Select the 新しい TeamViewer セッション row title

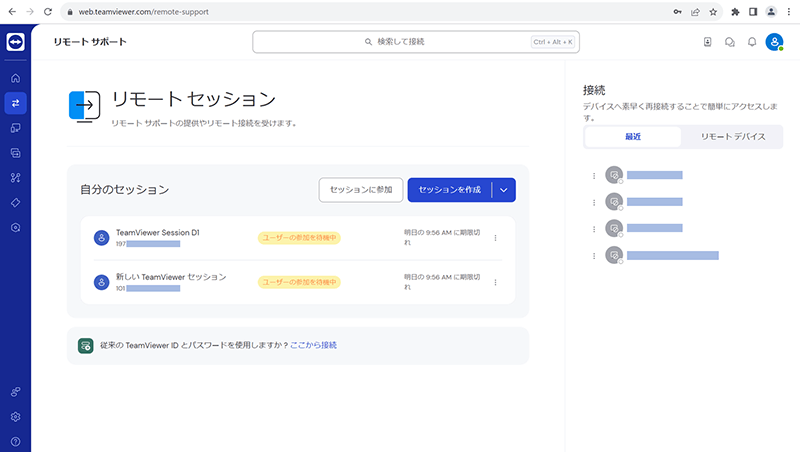tap(171, 277)
